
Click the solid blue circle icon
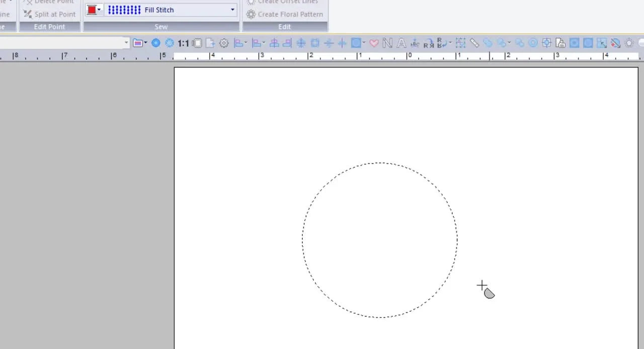[156, 43]
